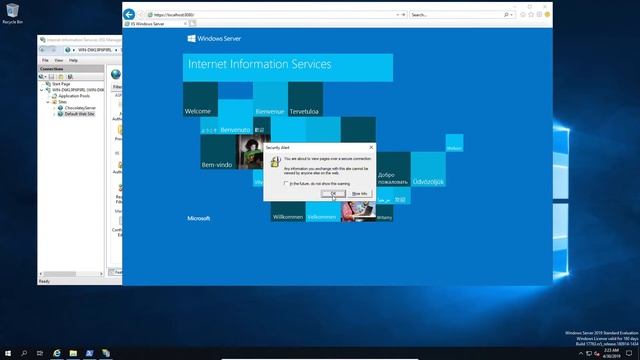Viewport: 640px width, 360px height.
Task: Click the Bienvenue tile
Action: (x=270, y=99)
